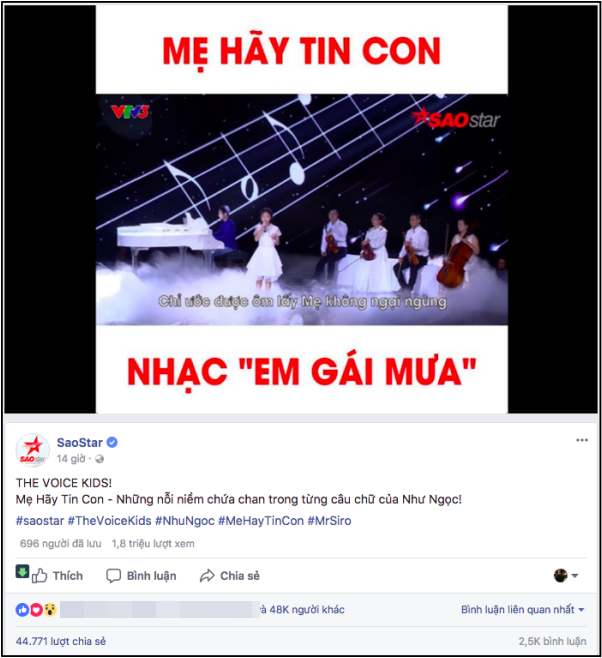Click the yellow Wow reaction emoji
Image resolution: width=602 pixels, height=658 pixels.
[50, 610]
